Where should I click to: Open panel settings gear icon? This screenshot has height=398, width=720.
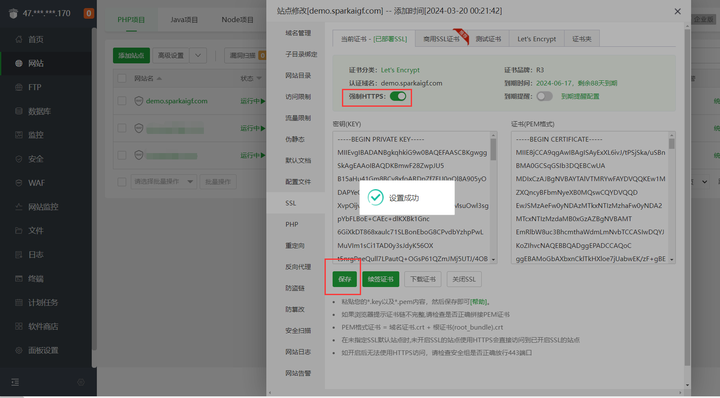[19, 350]
